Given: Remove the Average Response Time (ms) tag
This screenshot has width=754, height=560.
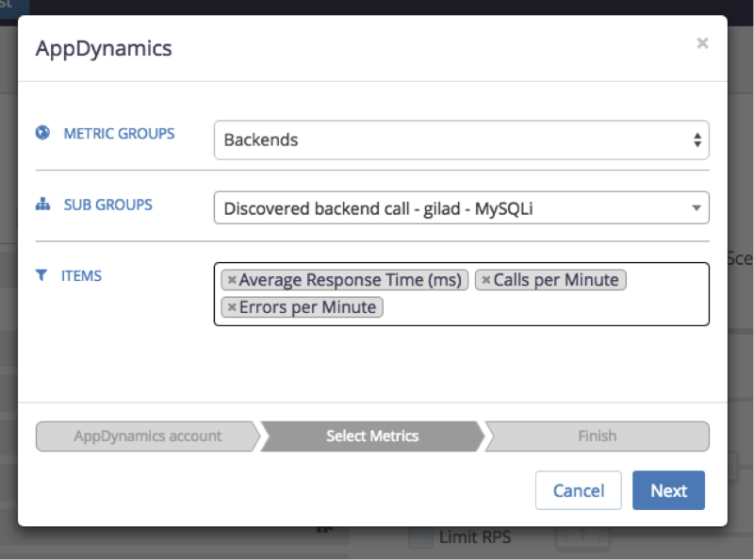Looking at the screenshot, I should tap(232, 280).
